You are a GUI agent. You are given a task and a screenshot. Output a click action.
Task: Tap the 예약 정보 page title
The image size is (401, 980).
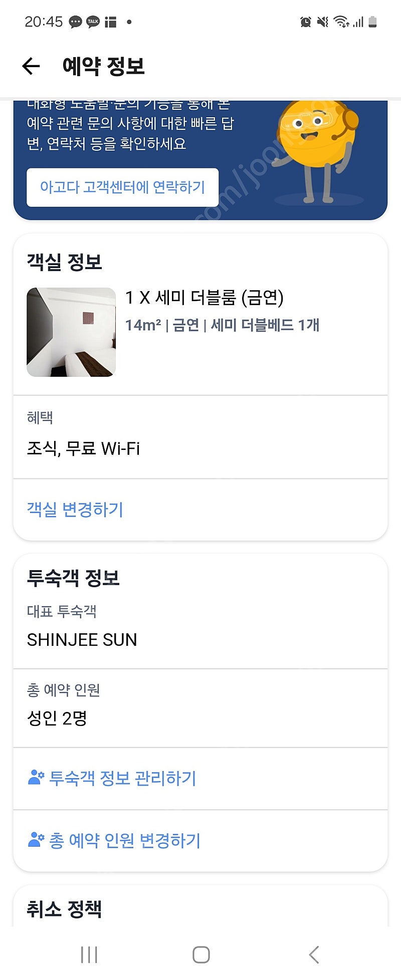(103, 66)
